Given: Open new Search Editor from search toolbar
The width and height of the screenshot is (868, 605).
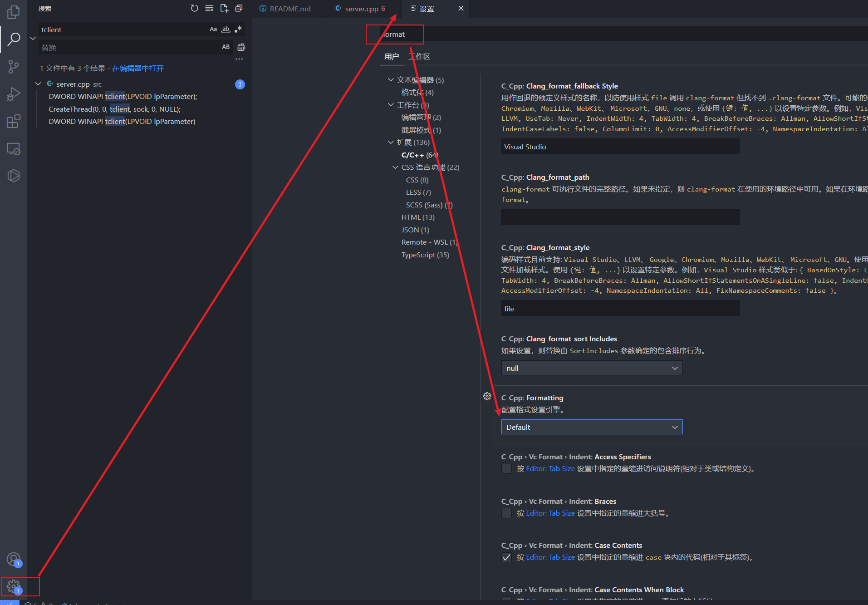Looking at the screenshot, I should pos(224,8).
